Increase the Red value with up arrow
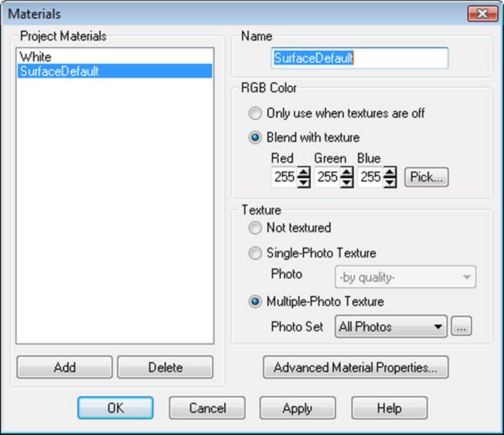 click(304, 172)
